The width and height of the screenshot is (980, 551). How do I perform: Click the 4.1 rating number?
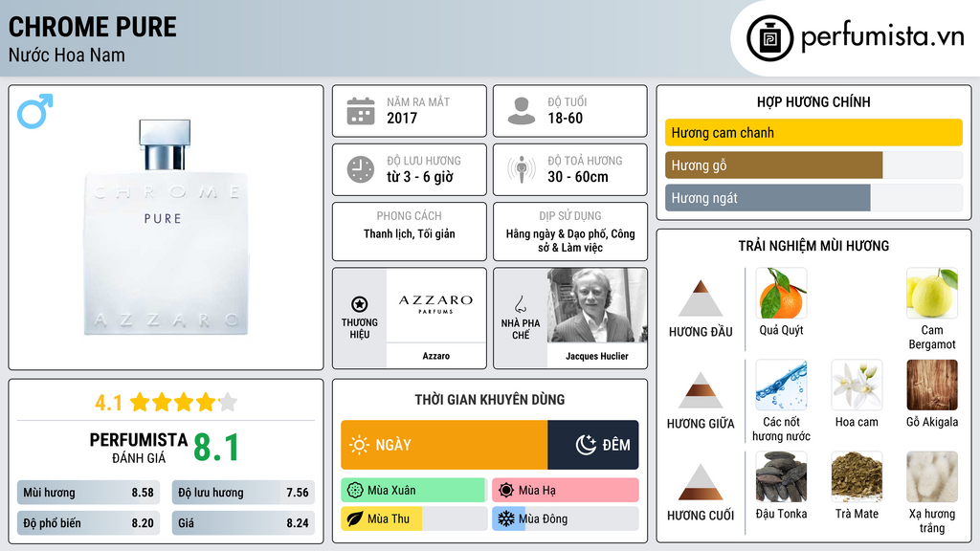[x=108, y=403]
